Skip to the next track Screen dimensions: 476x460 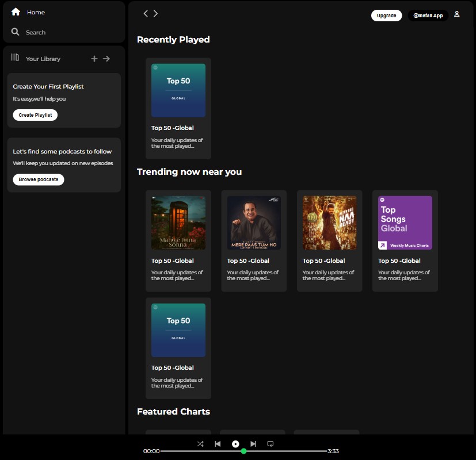point(253,444)
